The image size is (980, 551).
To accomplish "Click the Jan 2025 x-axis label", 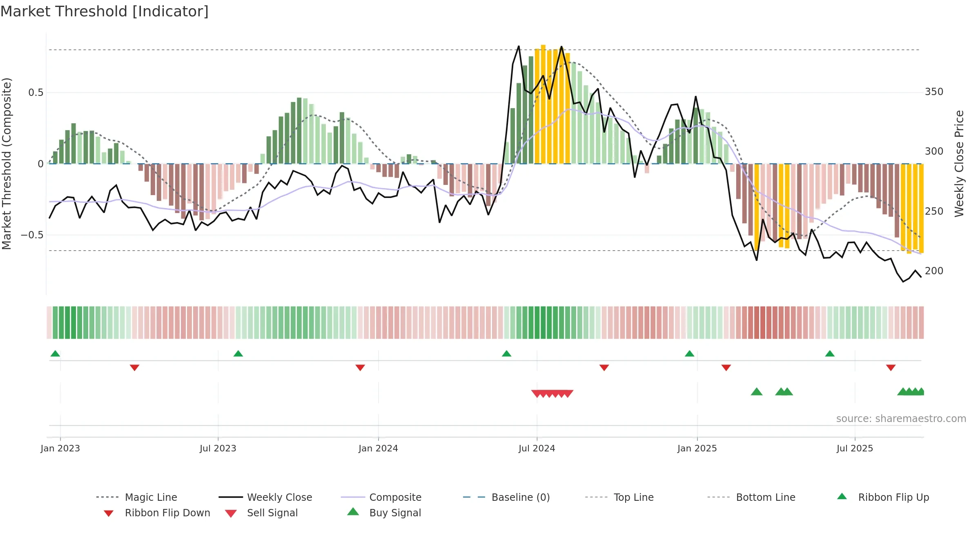I will tap(697, 448).
